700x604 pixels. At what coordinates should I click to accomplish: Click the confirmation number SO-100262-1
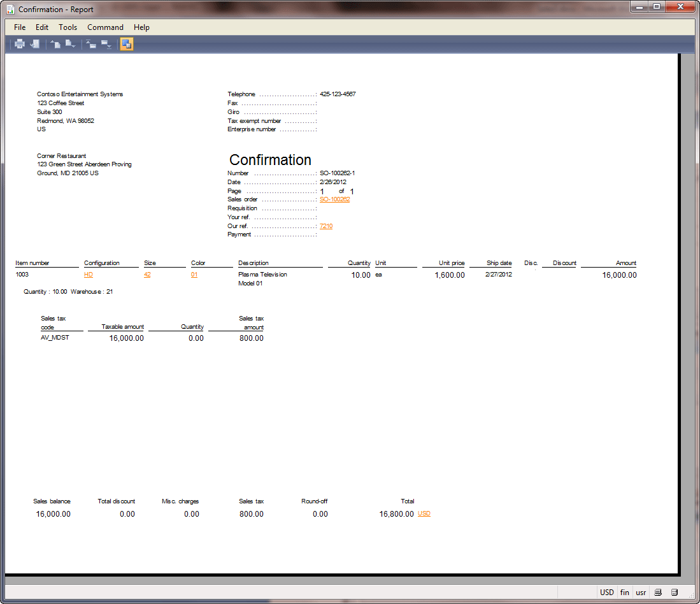(337, 173)
